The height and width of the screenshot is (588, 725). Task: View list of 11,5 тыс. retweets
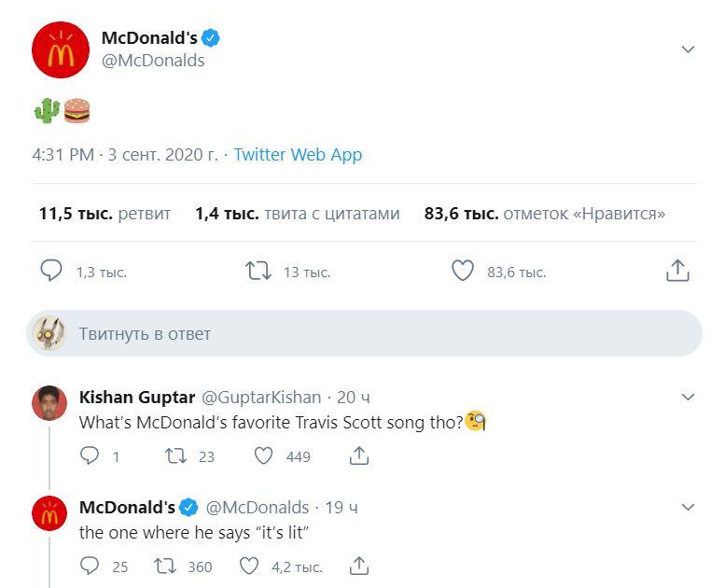105,214
